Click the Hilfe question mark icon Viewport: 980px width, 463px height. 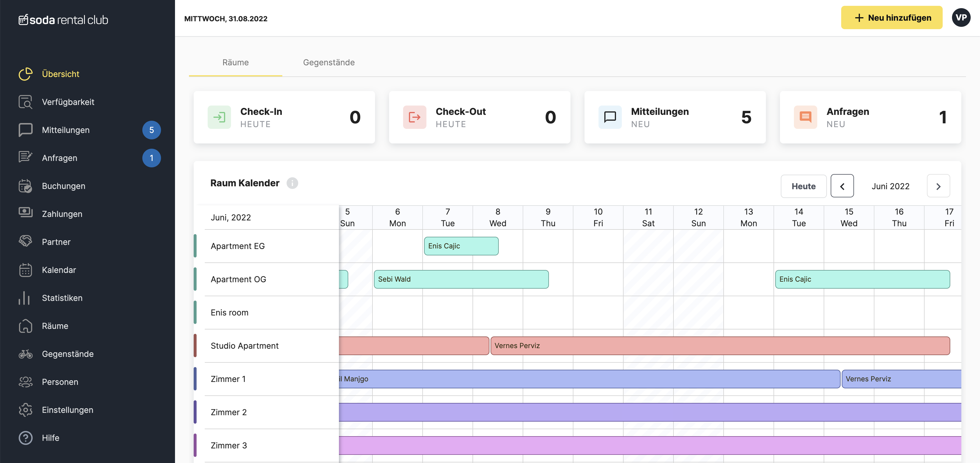tap(25, 438)
